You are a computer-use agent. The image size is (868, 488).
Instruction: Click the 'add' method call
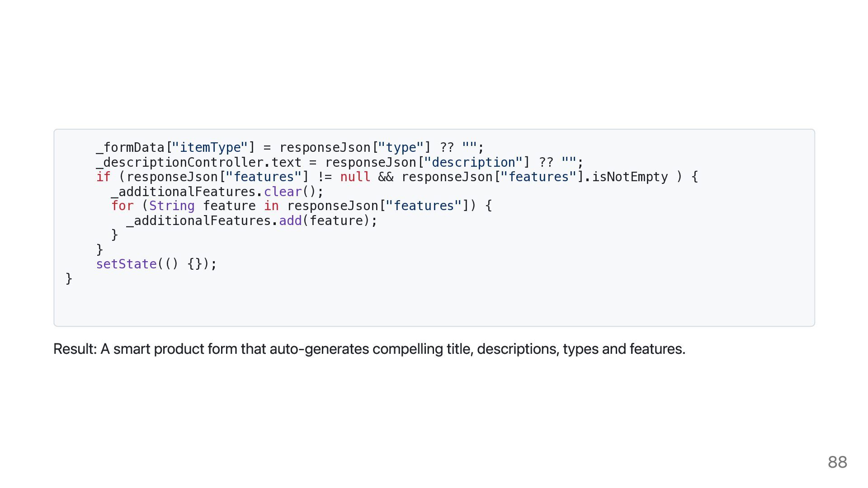pos(290,221)
